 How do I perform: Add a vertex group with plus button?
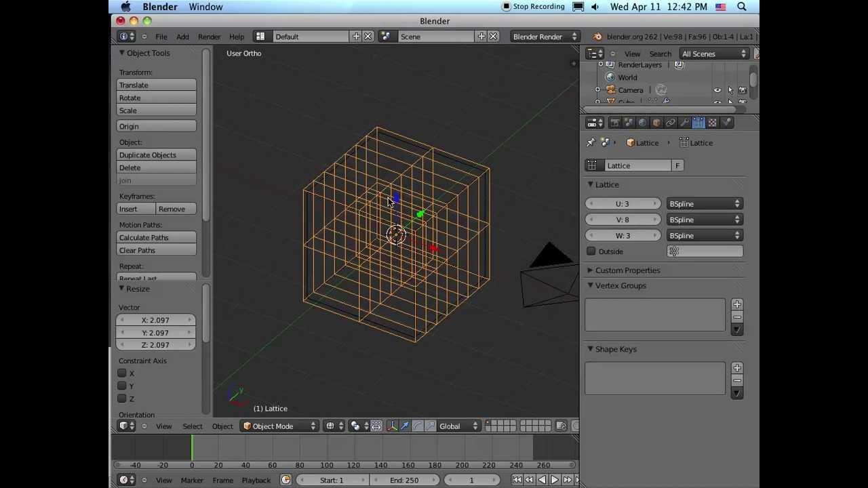(737, 304)
